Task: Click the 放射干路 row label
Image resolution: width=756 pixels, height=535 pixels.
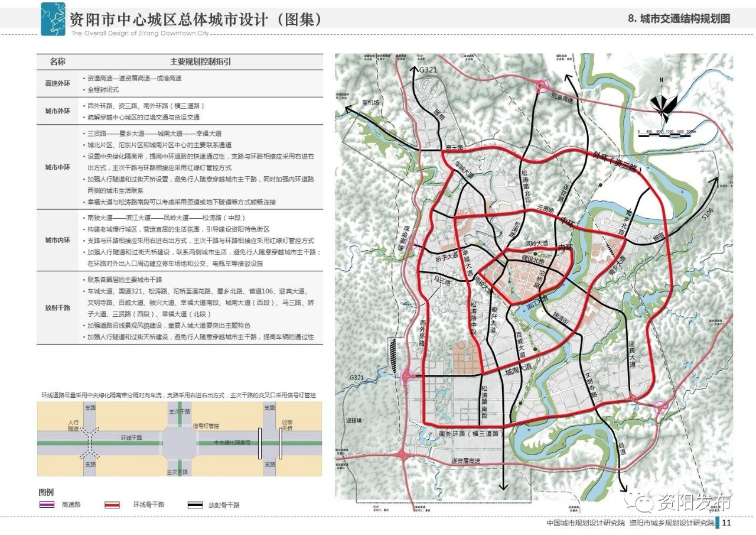Action: (57, 308)
